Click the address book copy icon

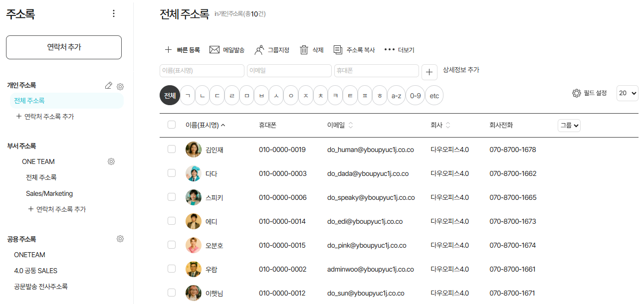(x=338, y=50)
